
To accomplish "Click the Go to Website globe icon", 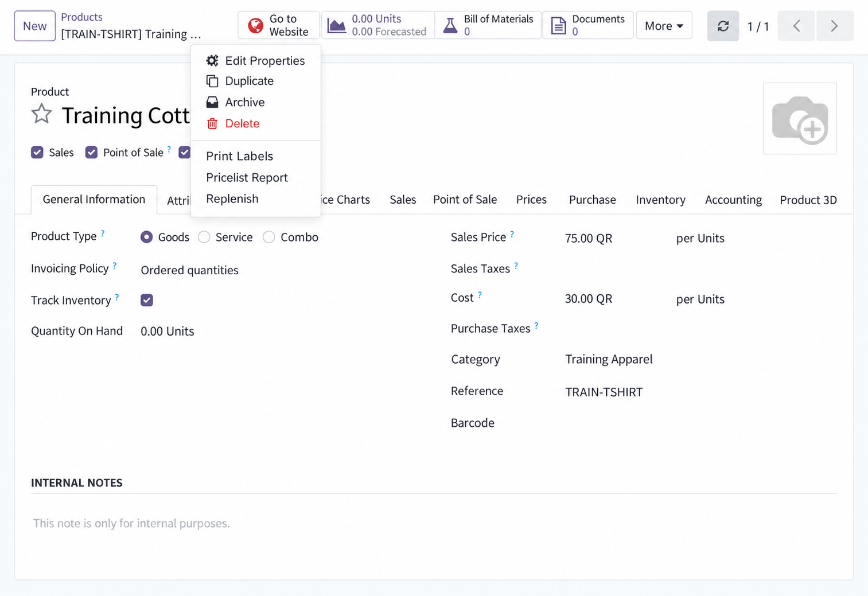I will click(256, 25).
